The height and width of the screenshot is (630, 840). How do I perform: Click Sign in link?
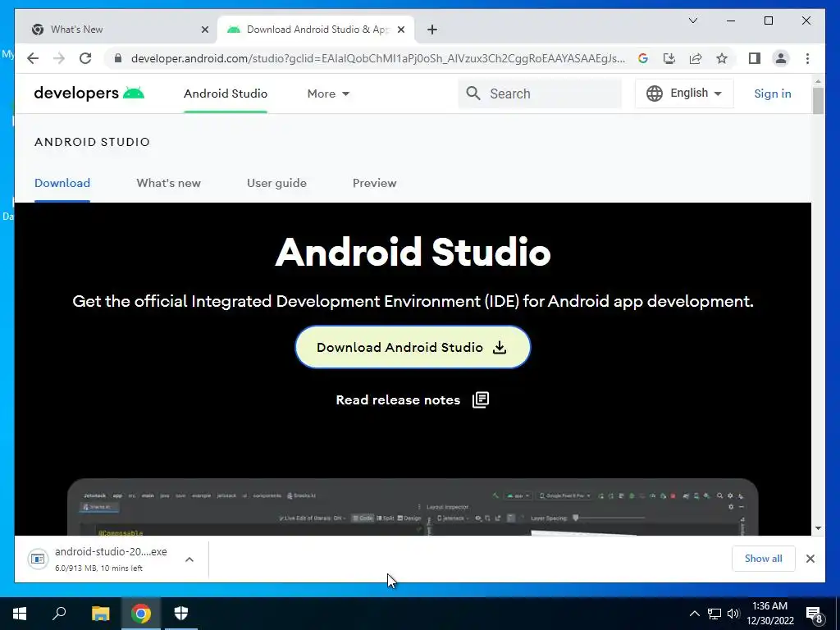pos(772,94)
